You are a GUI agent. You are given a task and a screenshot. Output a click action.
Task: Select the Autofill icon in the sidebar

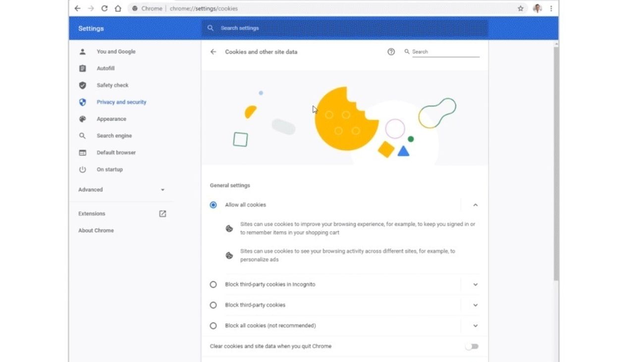tap(82, 68)
